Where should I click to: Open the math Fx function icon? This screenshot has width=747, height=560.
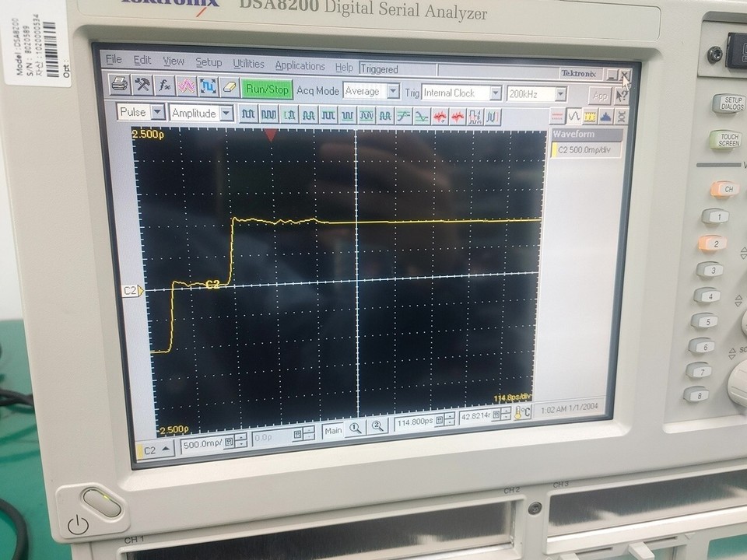tap(165, 88)
